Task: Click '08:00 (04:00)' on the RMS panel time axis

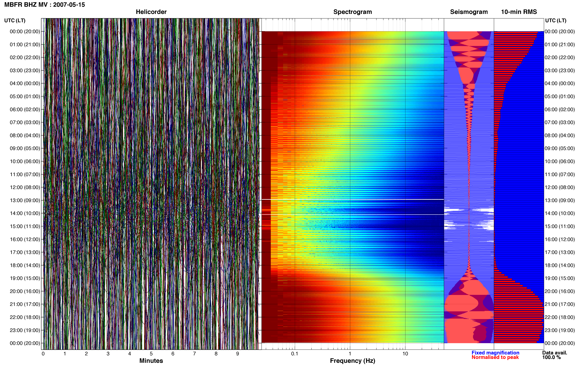Action: point(560,135)
